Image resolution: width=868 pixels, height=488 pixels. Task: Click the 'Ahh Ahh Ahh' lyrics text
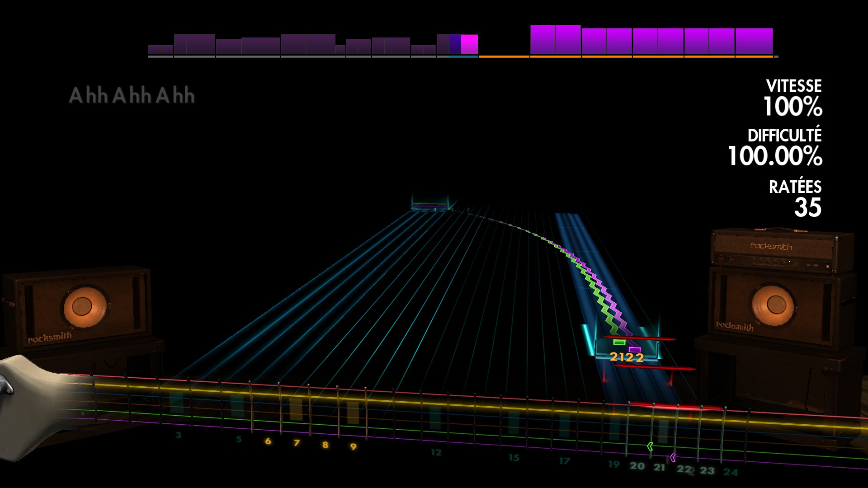pyautogui.click(x=132, y=95)
